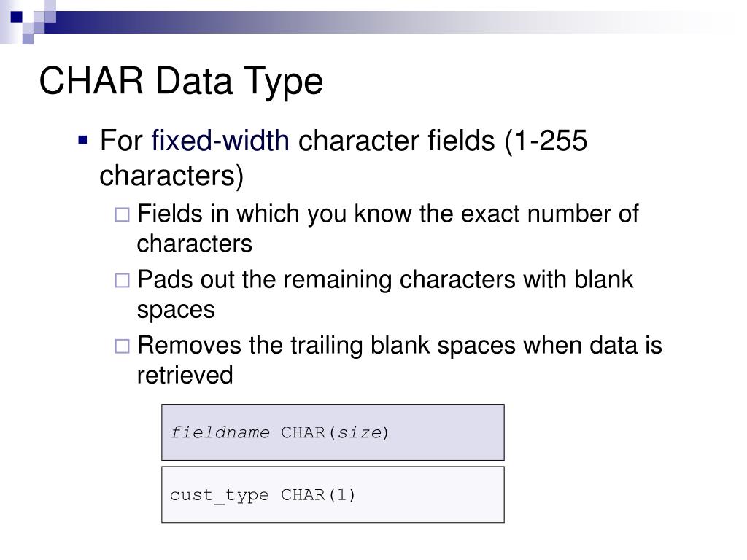Click "characters)" on the second bullet line
The image size is (747, 560).
(171, 176)
